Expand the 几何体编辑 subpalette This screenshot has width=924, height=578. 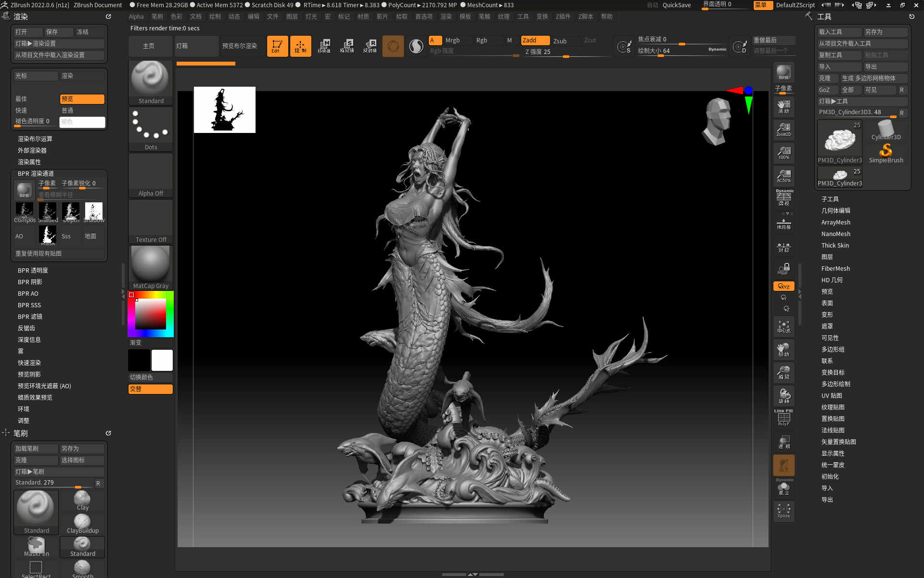pos(835,210)
